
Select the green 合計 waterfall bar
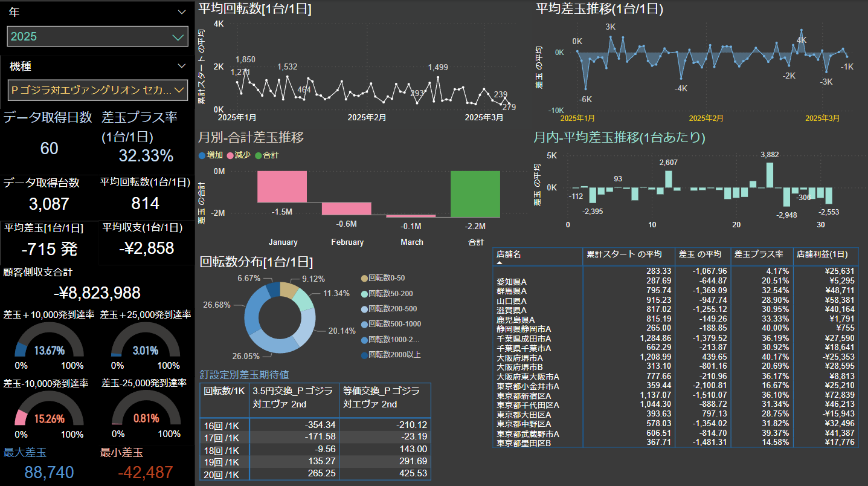pos(475,193)
